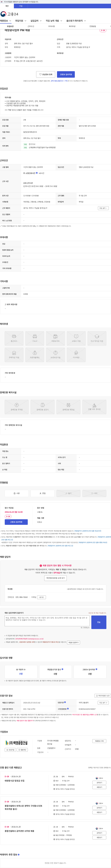Click the 기숙사 benefit icon
Viewport: 111px width, 868px height.
tap(35, 338)
